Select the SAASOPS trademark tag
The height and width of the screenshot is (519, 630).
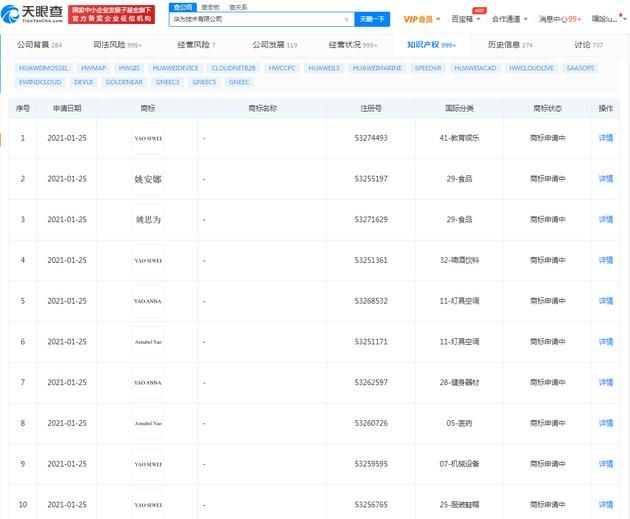click(x=580, y=68)
